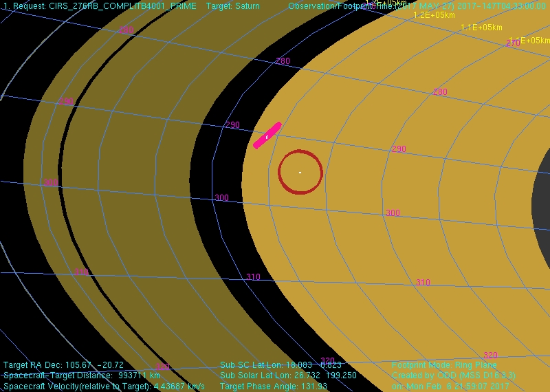550x392 pixels.
Task: Click the white dot inside the red circle
Action: pyautogui.click(x=300, y=172)
